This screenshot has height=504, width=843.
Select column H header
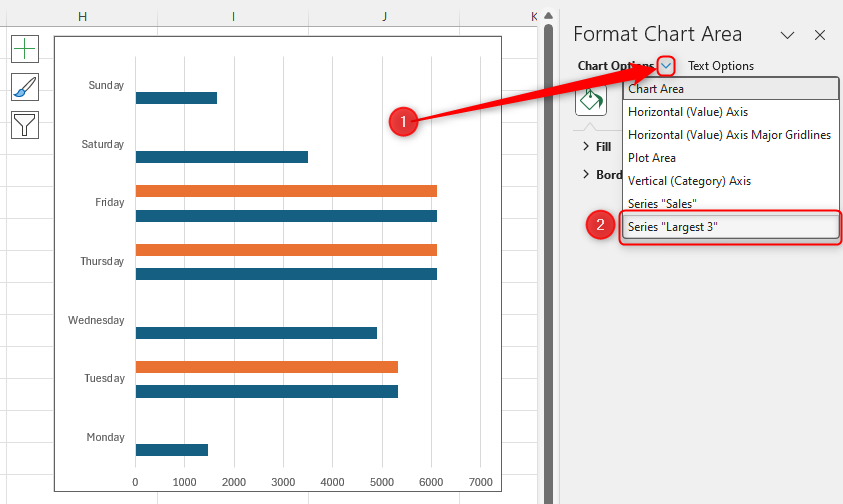[x=82, y=17]
